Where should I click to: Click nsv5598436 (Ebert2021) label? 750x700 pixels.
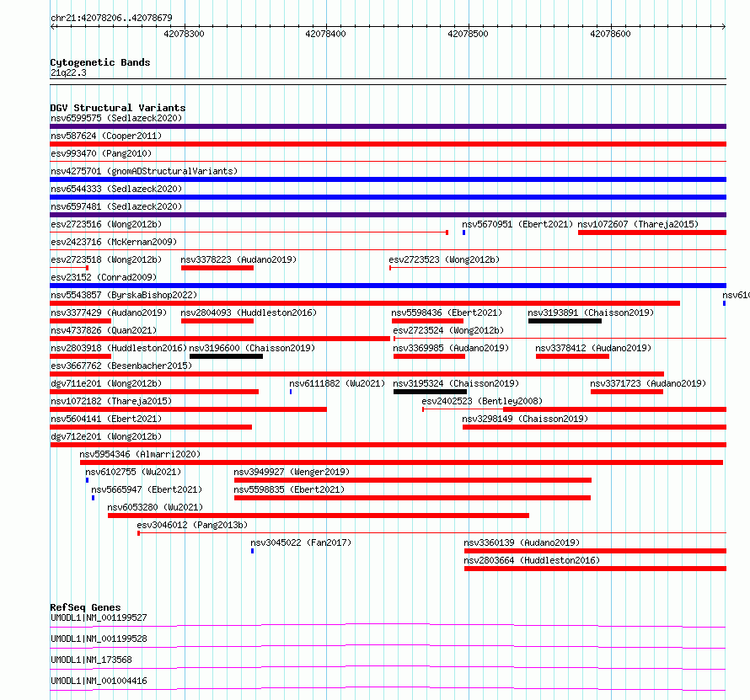click(447, 313)
